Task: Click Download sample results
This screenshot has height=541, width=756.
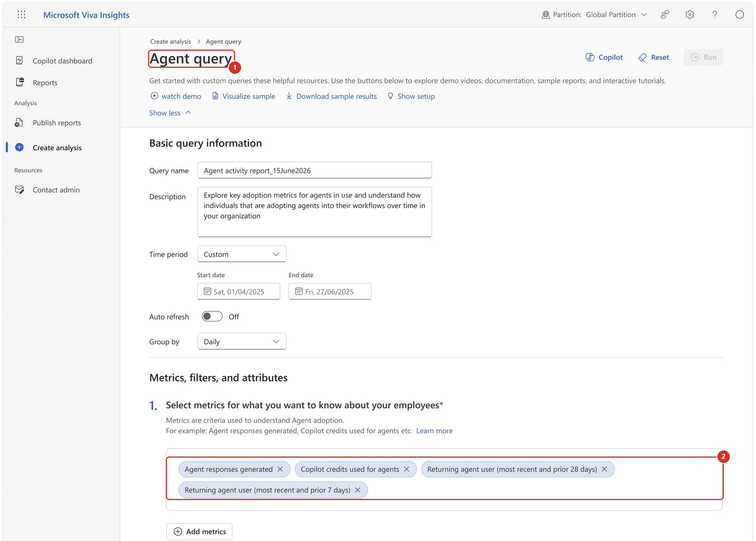Action: point(331,96)
